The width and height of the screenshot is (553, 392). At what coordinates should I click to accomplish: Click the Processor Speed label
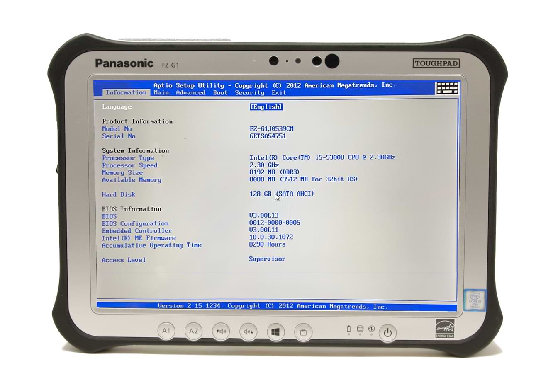130,165
